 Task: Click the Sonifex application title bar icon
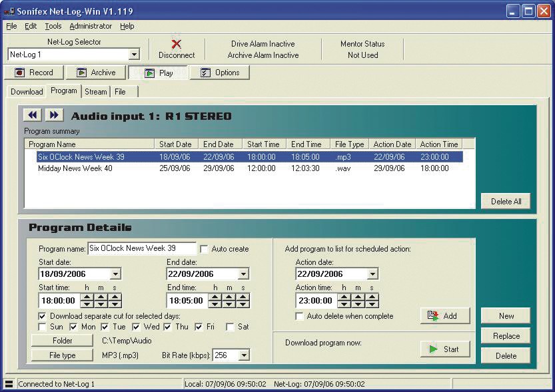pos(9,12)
